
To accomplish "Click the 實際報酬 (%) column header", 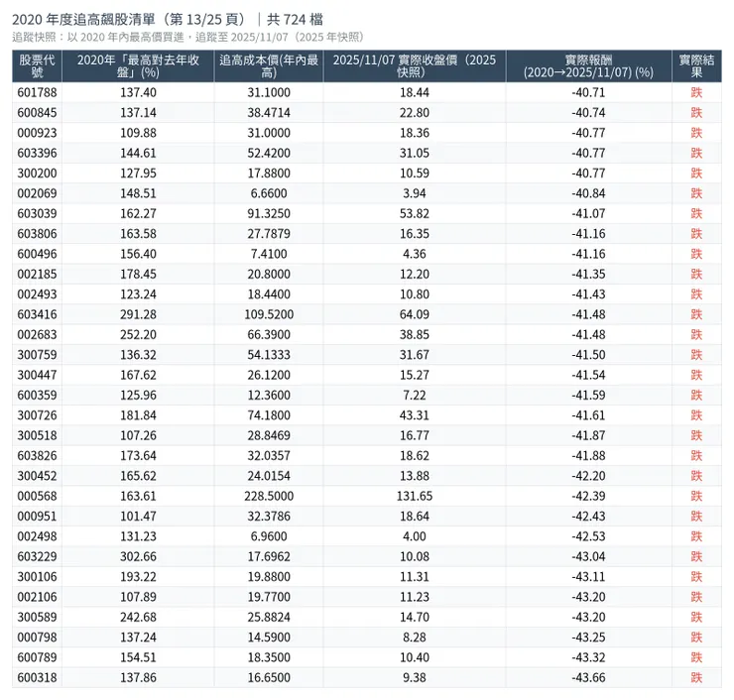I will click(x=588, y=66).
